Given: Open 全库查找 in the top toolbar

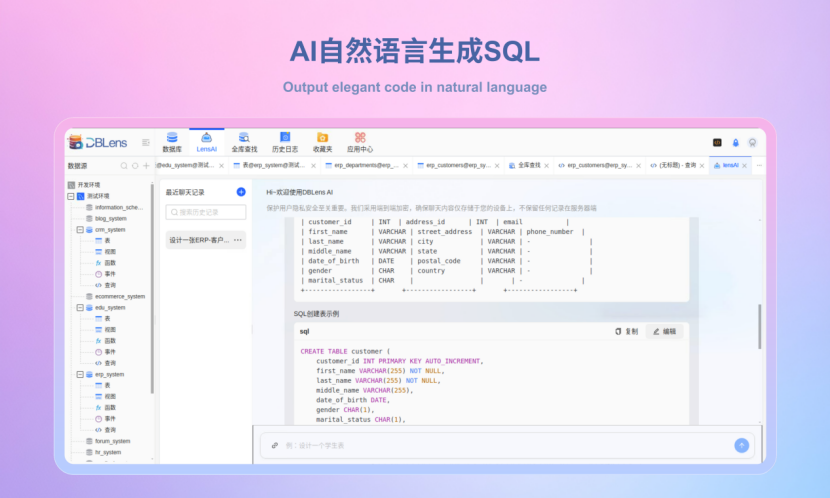Looking at the screenshot, I should [244, 142].
